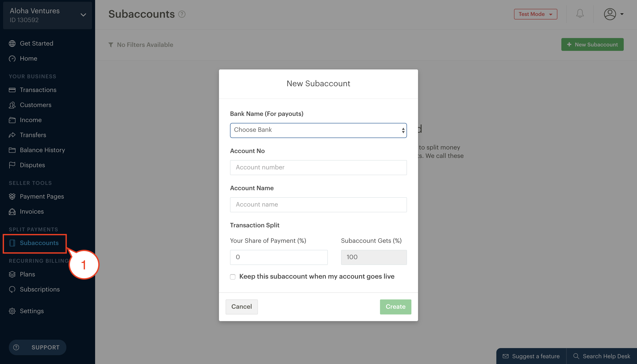This screenshot has height=364, width=637.
Task: Click the Home dashboard gauge icon
Action: point(12,59)
